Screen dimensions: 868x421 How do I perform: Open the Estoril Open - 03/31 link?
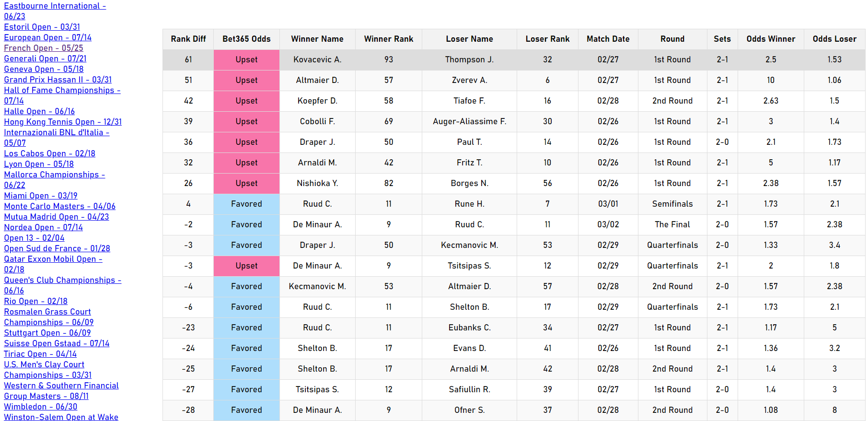tap(42, 27)
